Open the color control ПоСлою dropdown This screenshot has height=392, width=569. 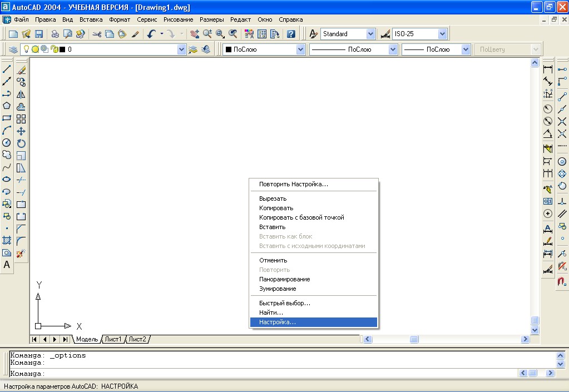[300, 49]
